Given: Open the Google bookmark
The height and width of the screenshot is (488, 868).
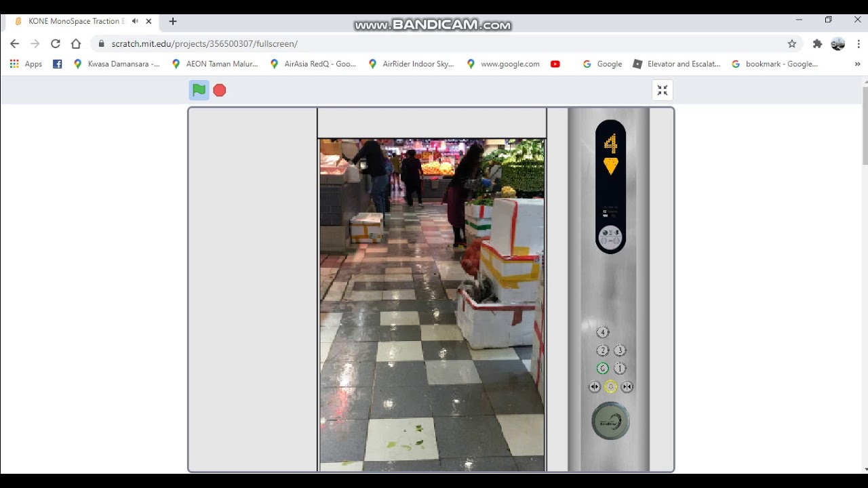Looking at the screenshot, I should (x=602, y=64).
